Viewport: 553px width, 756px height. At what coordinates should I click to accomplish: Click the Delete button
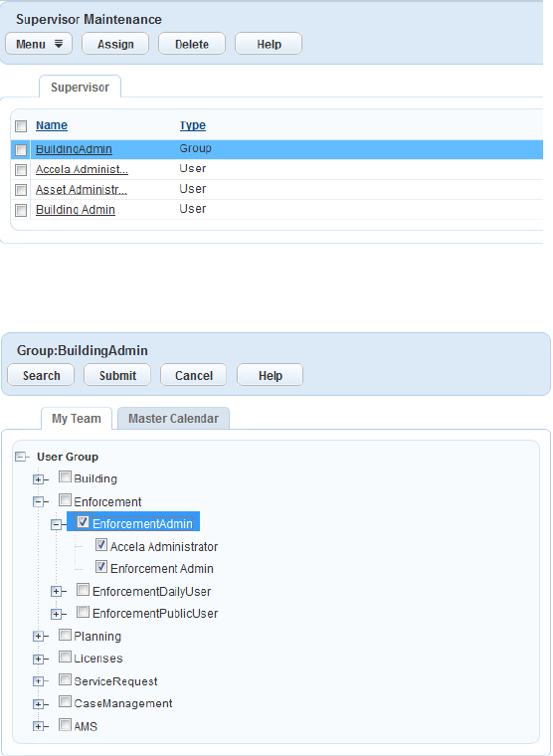192,44
